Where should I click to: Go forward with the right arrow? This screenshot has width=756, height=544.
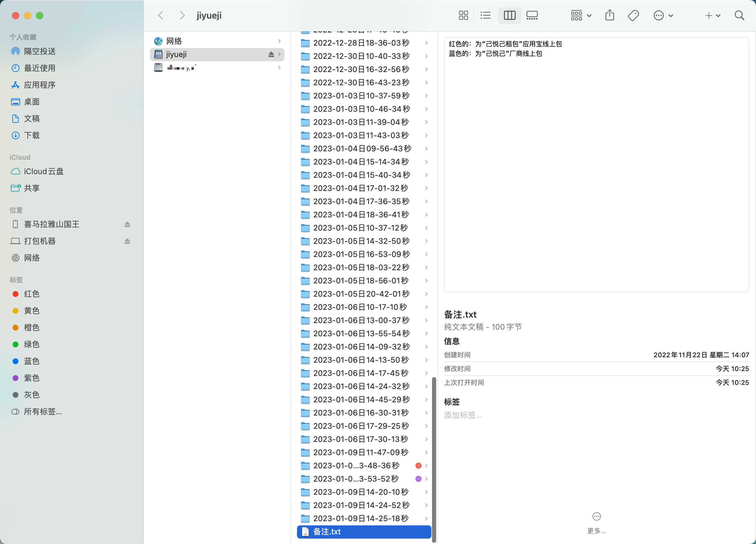(x=182, y=15)
